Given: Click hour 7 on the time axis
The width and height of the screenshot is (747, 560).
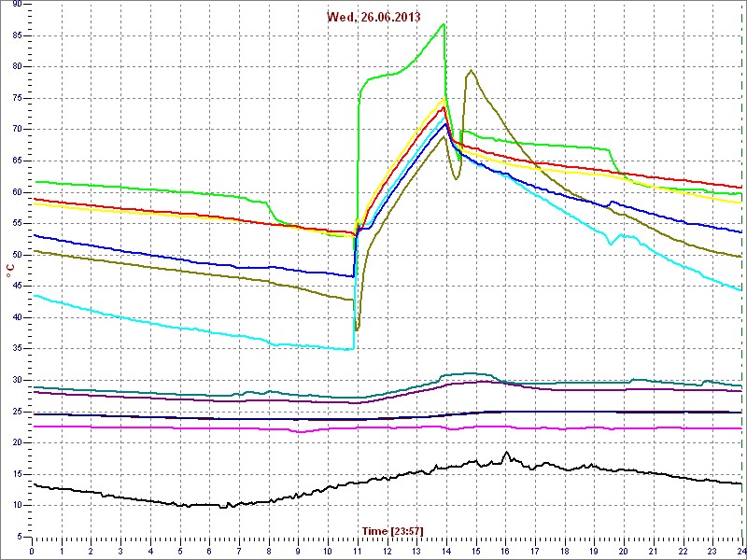Looking at the screenshot, I should click(239, 552).
